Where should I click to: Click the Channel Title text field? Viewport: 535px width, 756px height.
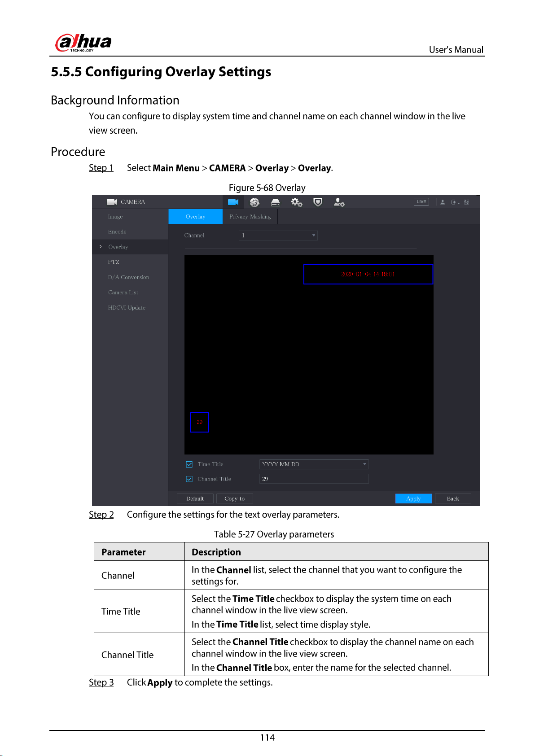click(314, 479)
